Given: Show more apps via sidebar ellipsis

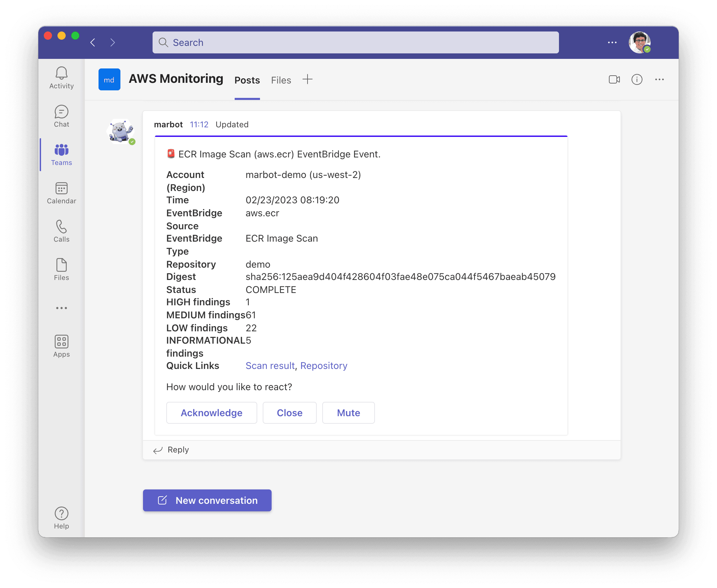Looking at the screenshot, I should pos(62,308).
